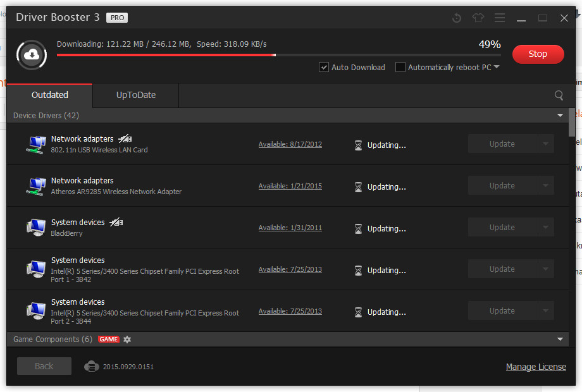The image size is (582, 392).
Task: Click unplugged-device icon beside first Network adapters
Action: click(125, 138)
